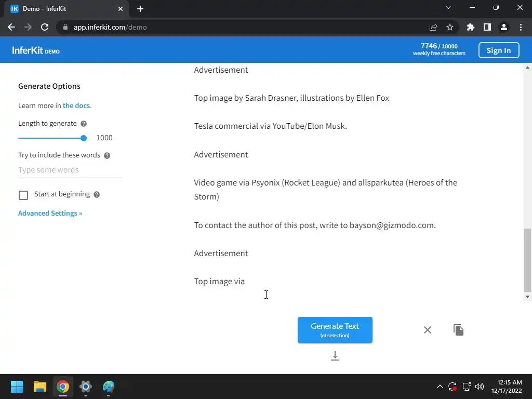Click the Generate Options heading
This screenshot has height=399, width=532.
tap(49, 86)
